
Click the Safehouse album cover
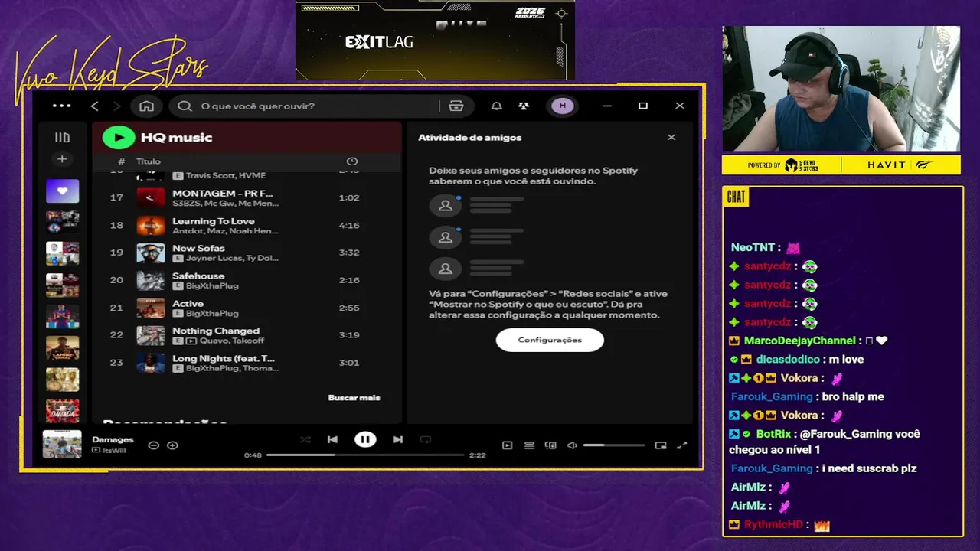tap(151, 280)
